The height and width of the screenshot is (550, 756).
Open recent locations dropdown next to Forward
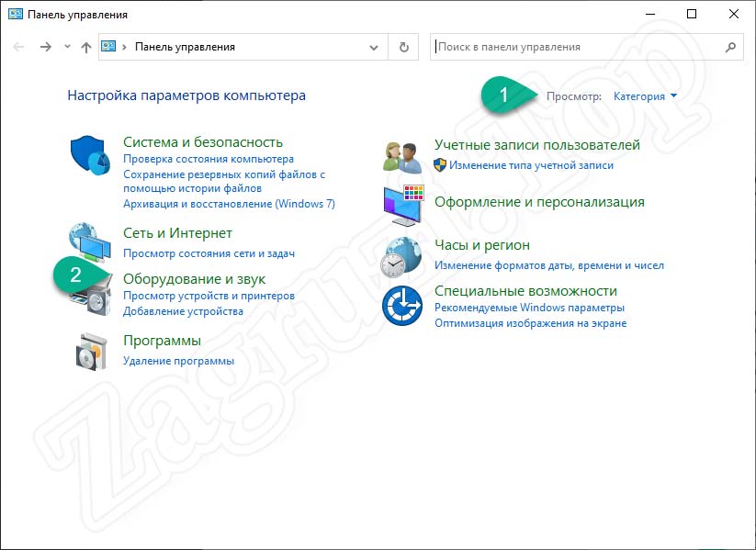67,47
